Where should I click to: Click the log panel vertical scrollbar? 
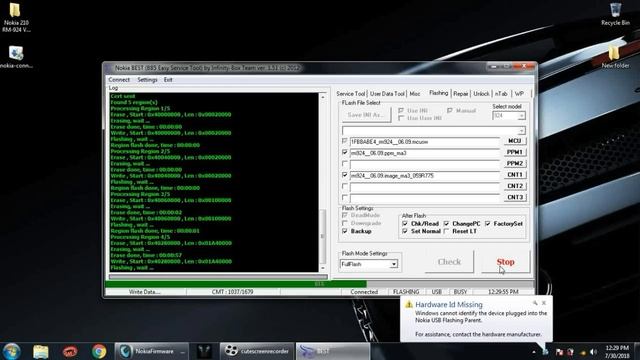[x=322, y=182]
